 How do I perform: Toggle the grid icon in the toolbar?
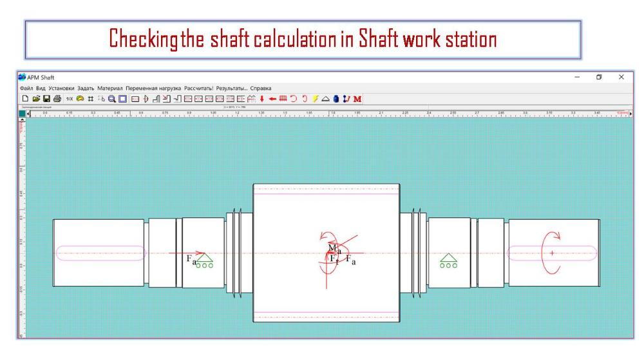91,99
